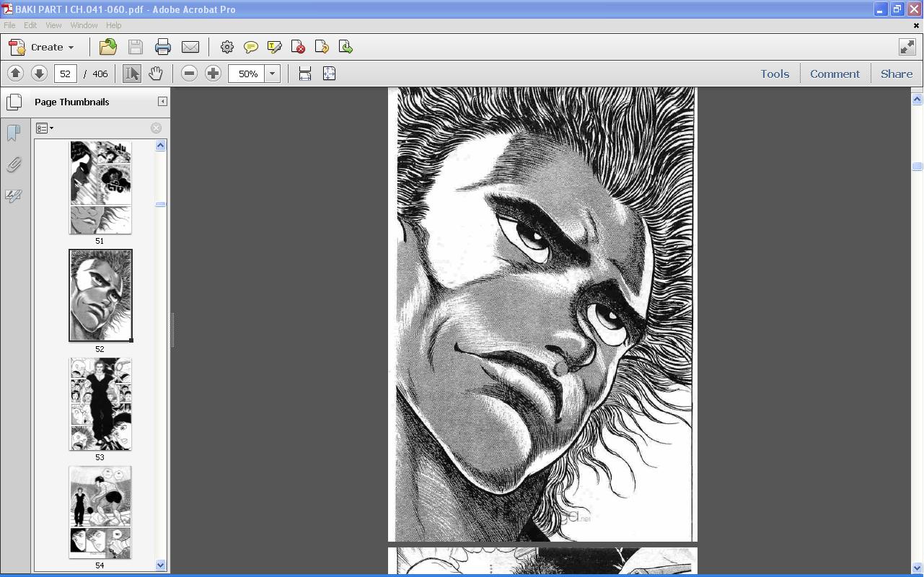
Task: Delete selected thumbnail with circle X icon
Action: 156,128
